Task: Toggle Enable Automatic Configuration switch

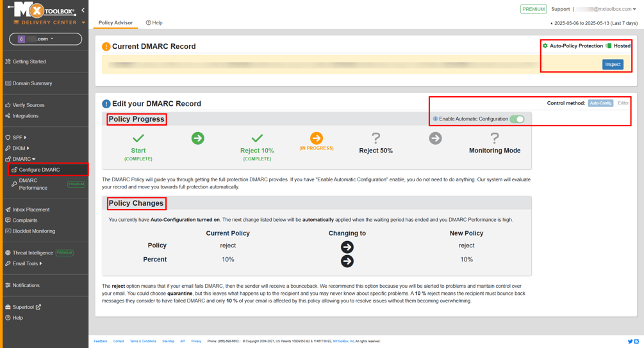Action: click(517, 119)
